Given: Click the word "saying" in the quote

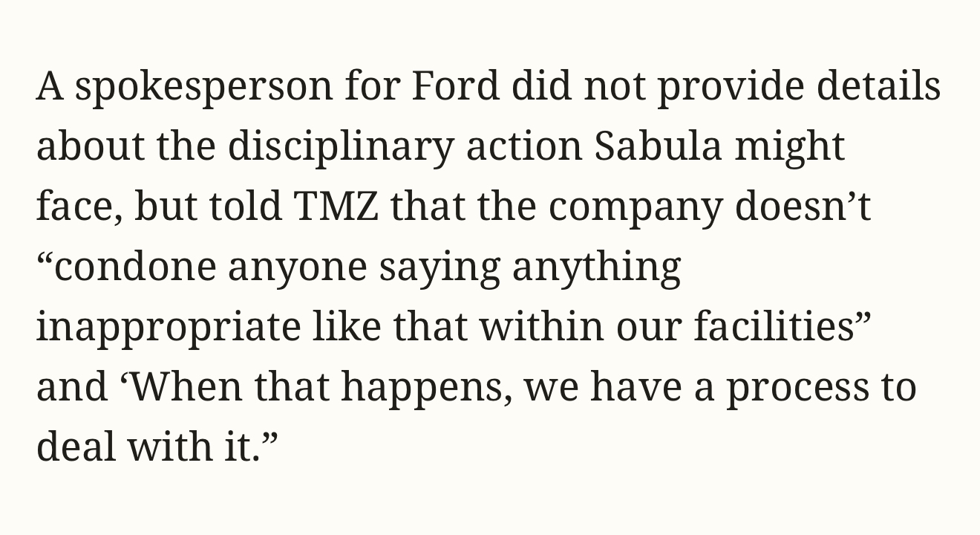Looking at the screenshot, I should (x=440, y=267).
